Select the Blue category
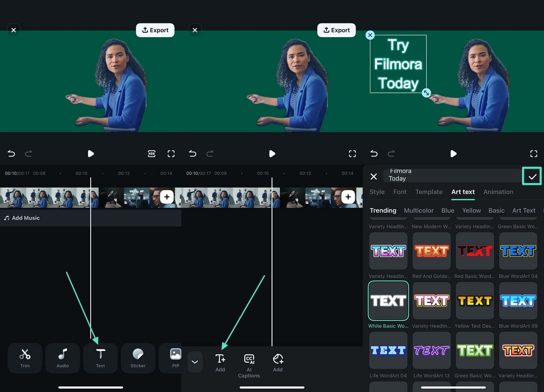The width and height of the screenshot is (544, 392). point(448,210)
